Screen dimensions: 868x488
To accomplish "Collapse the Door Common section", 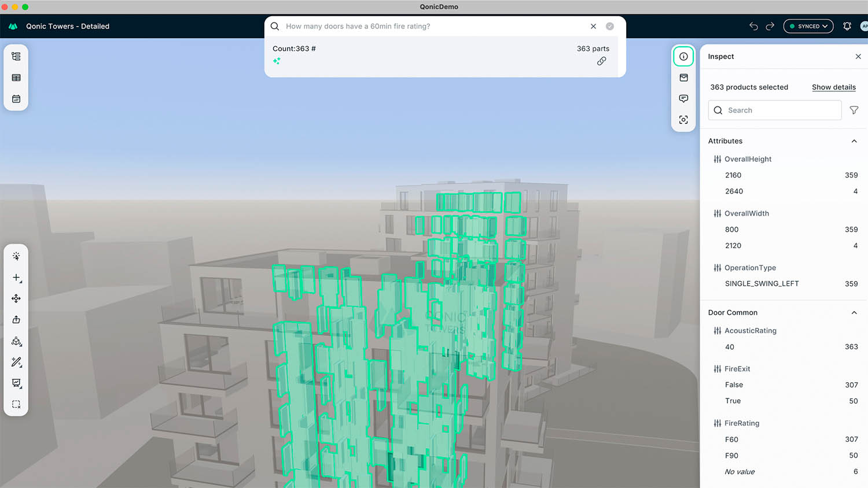I will [x=854, y=313].
